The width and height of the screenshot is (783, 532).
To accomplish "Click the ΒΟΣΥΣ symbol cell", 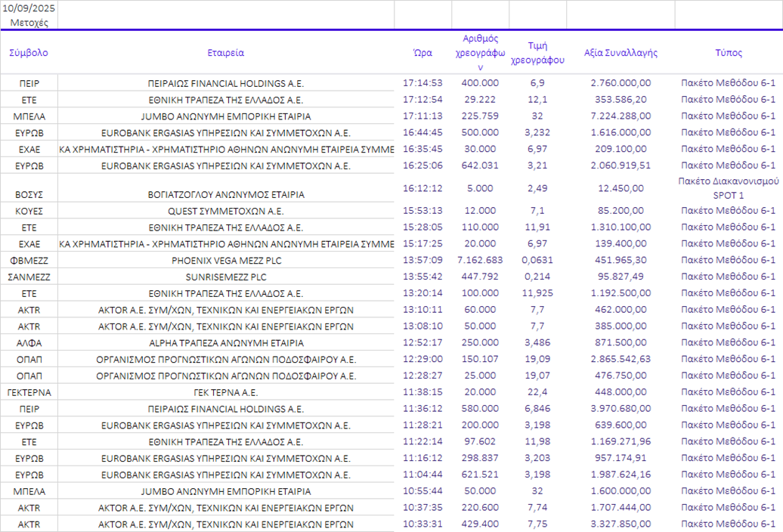I will pos(29,194).
